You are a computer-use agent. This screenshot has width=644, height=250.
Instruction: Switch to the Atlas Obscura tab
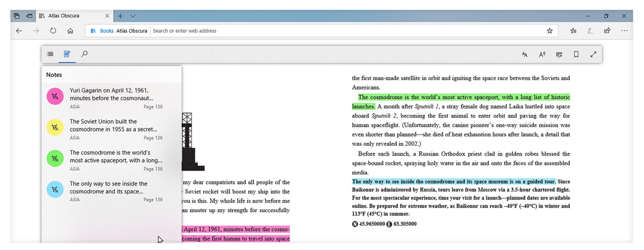point(75,16)
